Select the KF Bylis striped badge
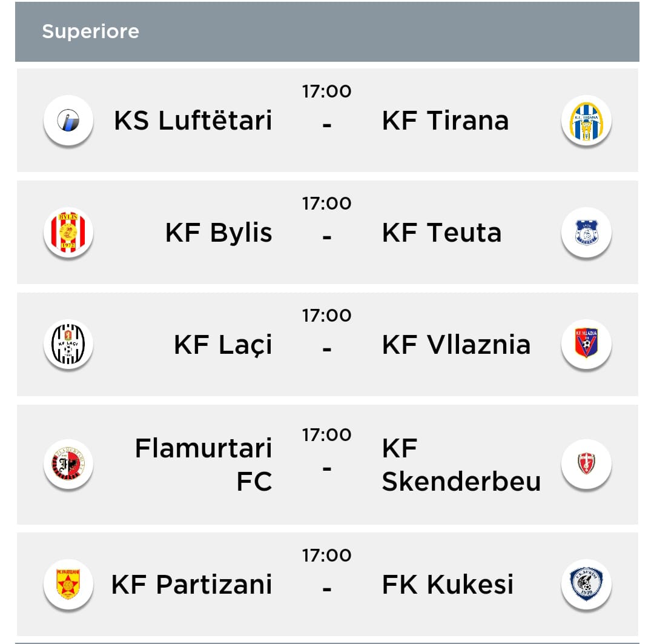Screen dimensions: 654x644 (x=68, y=233)
